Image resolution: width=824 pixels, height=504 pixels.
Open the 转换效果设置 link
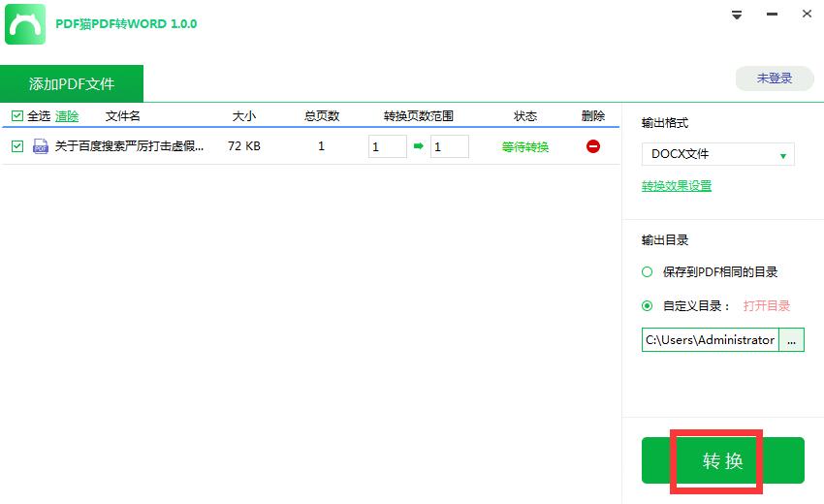(x=677, y=186)
